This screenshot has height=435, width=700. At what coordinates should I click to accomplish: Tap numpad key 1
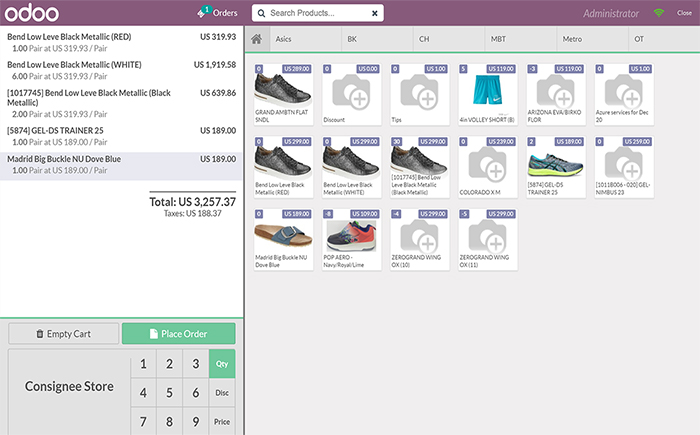click(x=143, y=364)
